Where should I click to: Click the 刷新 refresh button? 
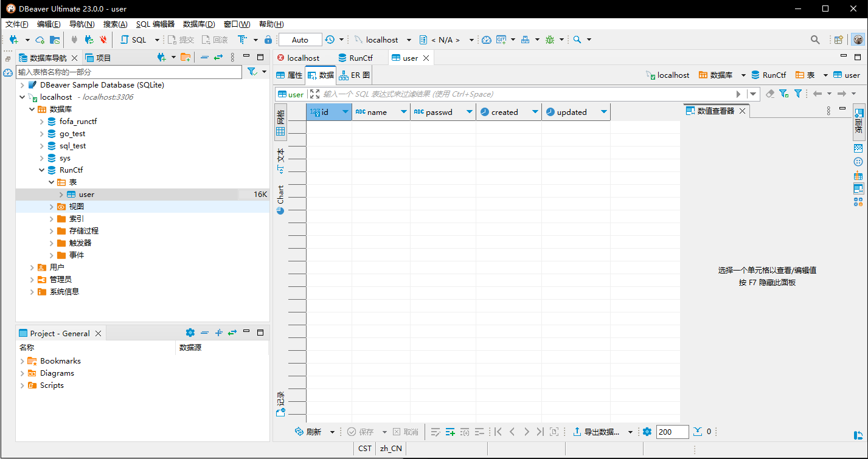pos(308,432)
